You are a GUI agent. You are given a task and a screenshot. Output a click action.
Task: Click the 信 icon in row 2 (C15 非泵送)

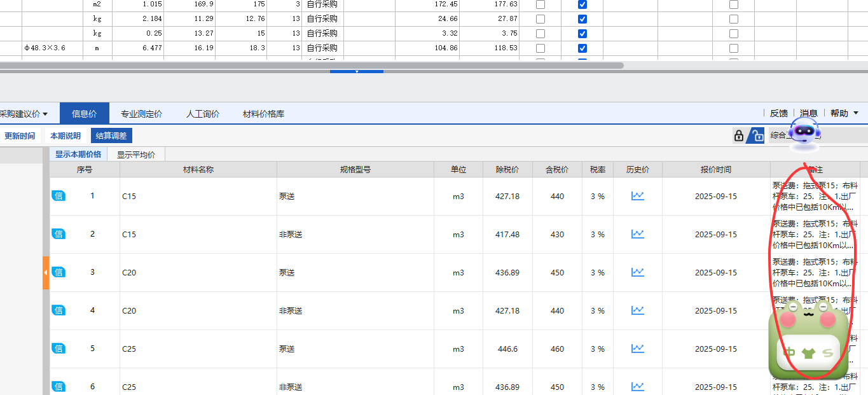[x=59, y=234]
